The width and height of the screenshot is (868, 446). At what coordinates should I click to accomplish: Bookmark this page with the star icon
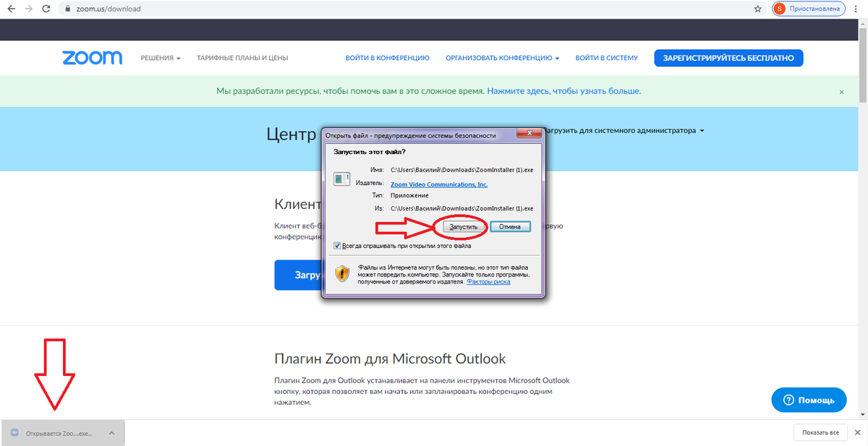click(x=757, y=9)
